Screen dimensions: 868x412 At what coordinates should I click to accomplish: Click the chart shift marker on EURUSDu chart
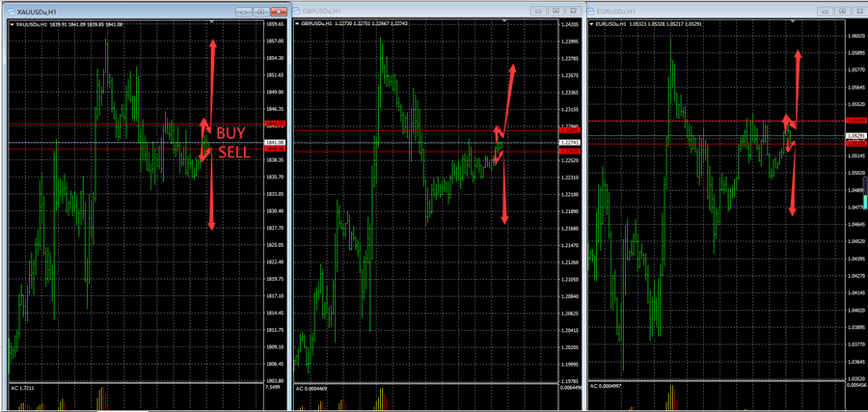pos(791,21)
